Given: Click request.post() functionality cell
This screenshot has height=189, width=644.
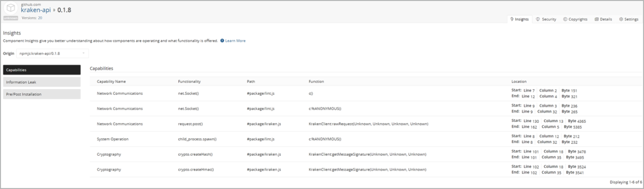Looking at the screenshot, I should 191,124.
